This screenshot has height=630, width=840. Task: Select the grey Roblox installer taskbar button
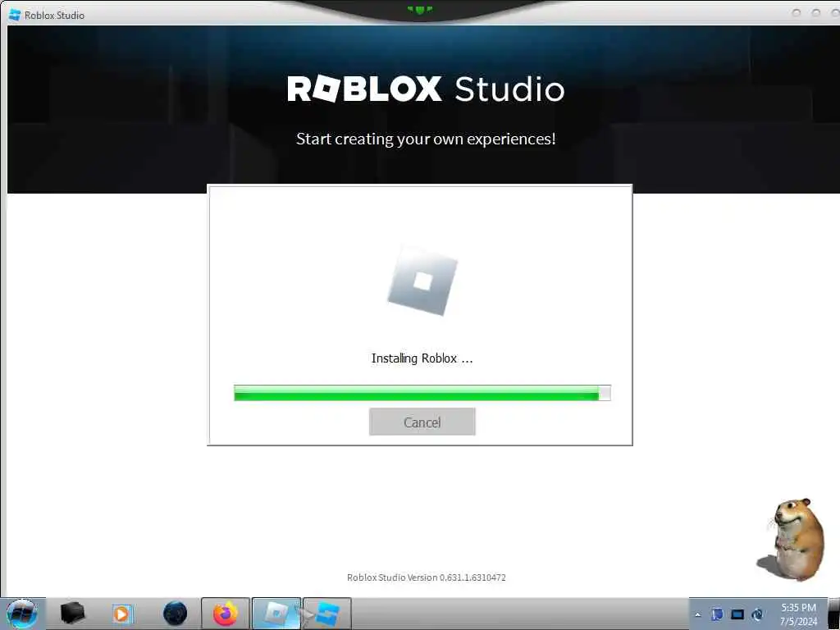tap(276, 614)
